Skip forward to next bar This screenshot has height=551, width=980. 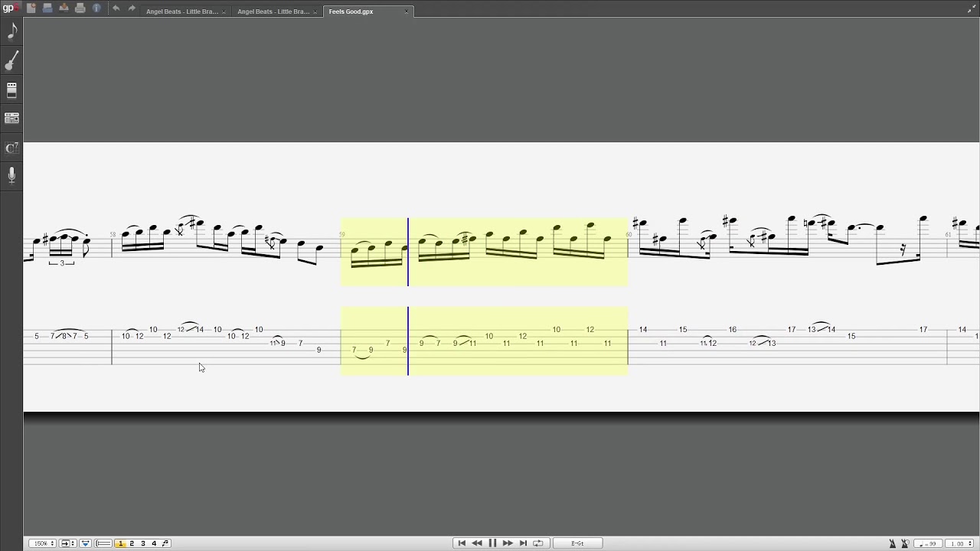click(508, 543)
